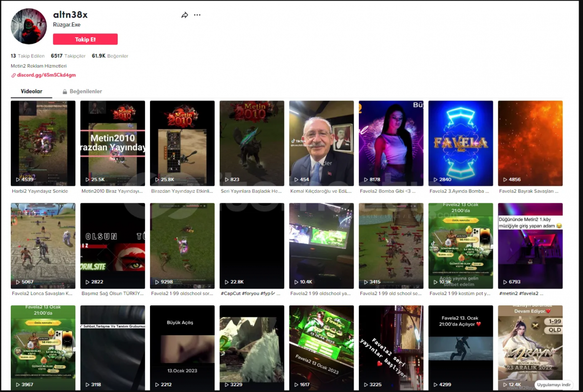Screen dimensions: 583x392
Task: Click the caption Favela2 Bayrak Savaşları
Action: click(529, 191)
